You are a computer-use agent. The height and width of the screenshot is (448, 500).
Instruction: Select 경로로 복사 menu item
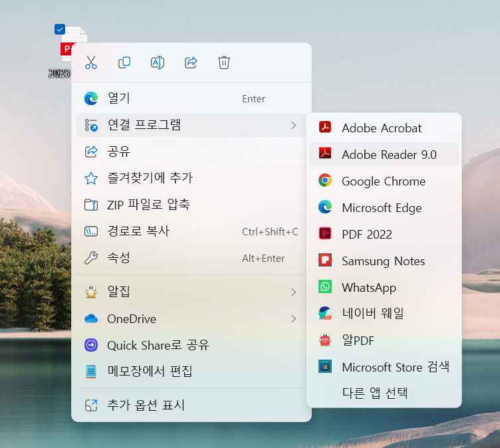191,231
